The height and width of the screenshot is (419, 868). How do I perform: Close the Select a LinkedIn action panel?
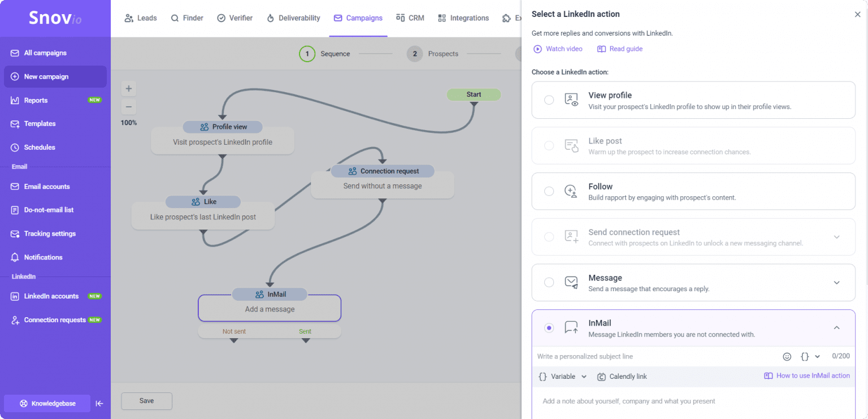click(857, 15)
